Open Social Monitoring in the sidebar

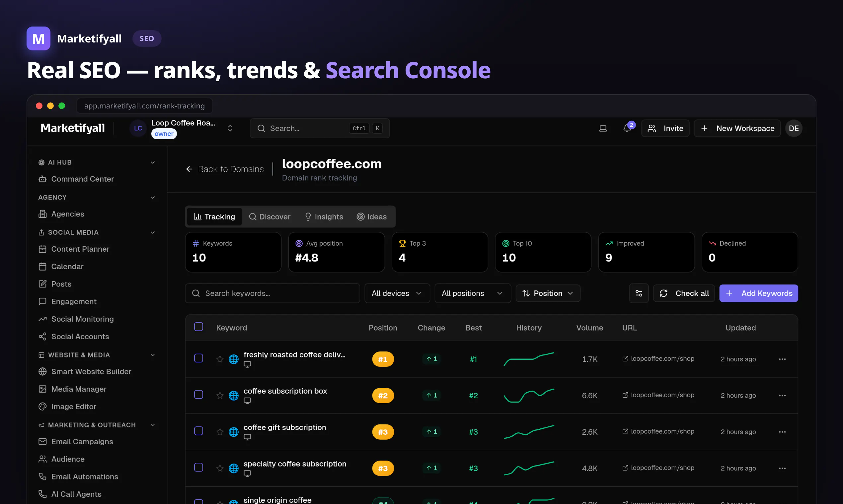[x=82, y=319]
